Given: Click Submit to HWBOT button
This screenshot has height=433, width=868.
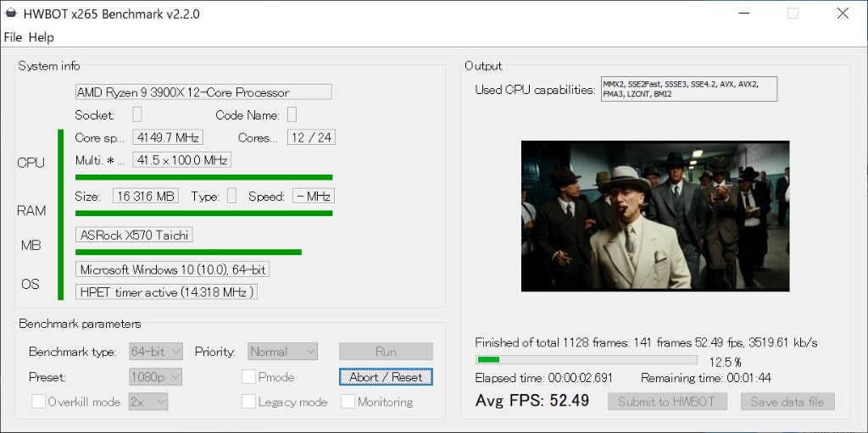Looking at the screenshot, I should click(x=667, y=402).
